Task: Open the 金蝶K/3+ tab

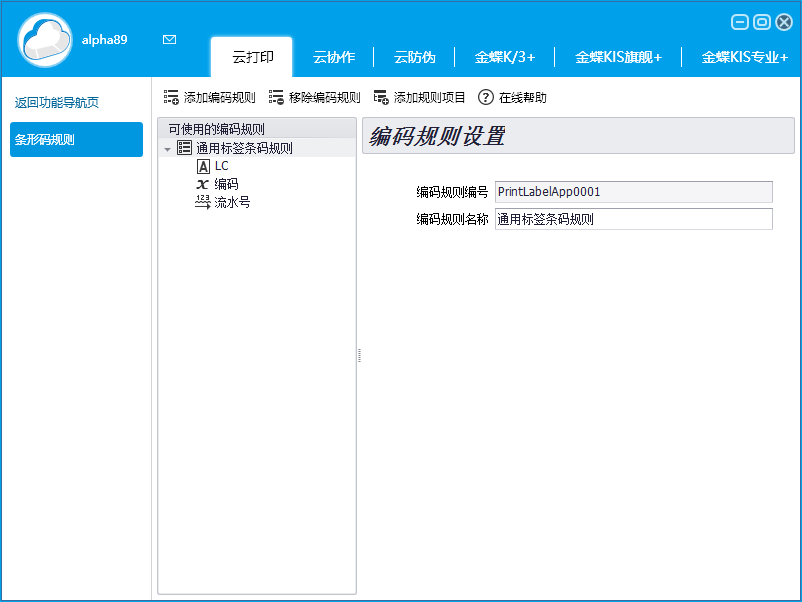Action: 505,57
